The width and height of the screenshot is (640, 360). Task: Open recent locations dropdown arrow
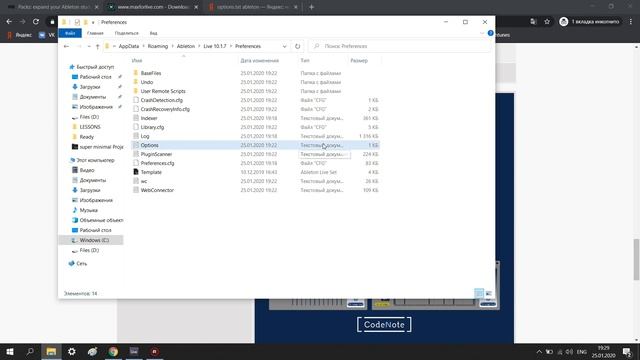pos(89,47)
